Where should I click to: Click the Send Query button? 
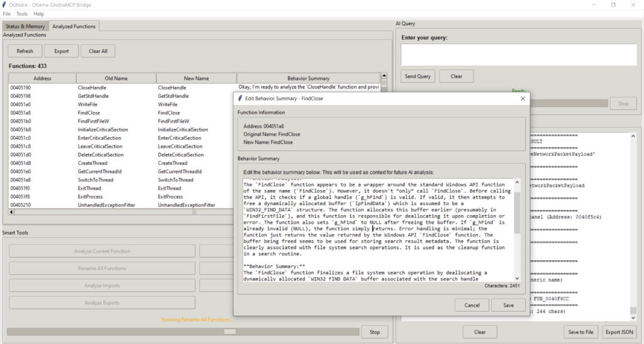418,76
